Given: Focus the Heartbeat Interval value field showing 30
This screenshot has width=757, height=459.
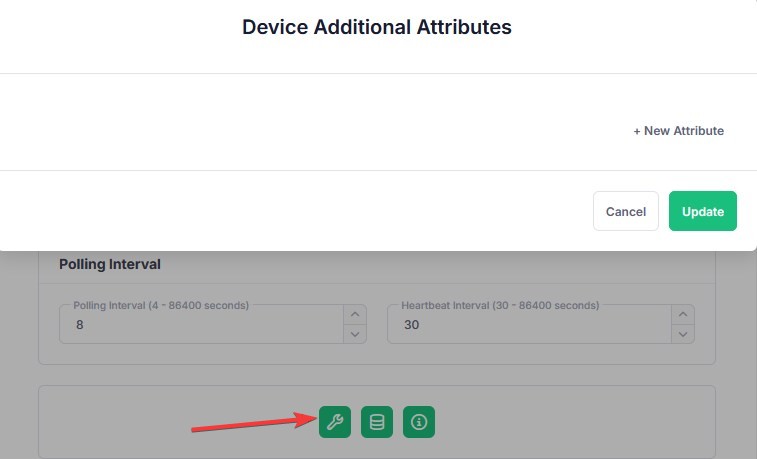Looking at the screenshot, I should 528,325.
